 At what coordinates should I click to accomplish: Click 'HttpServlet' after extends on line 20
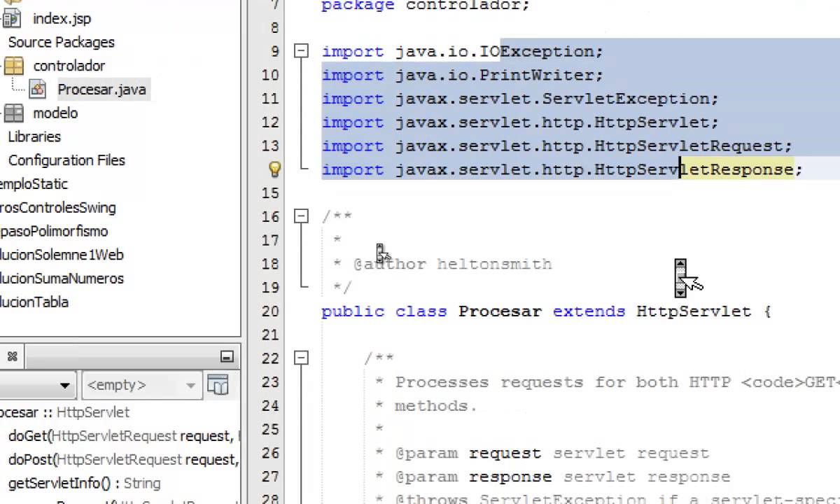pyautogui.click(x=694, y=311)
